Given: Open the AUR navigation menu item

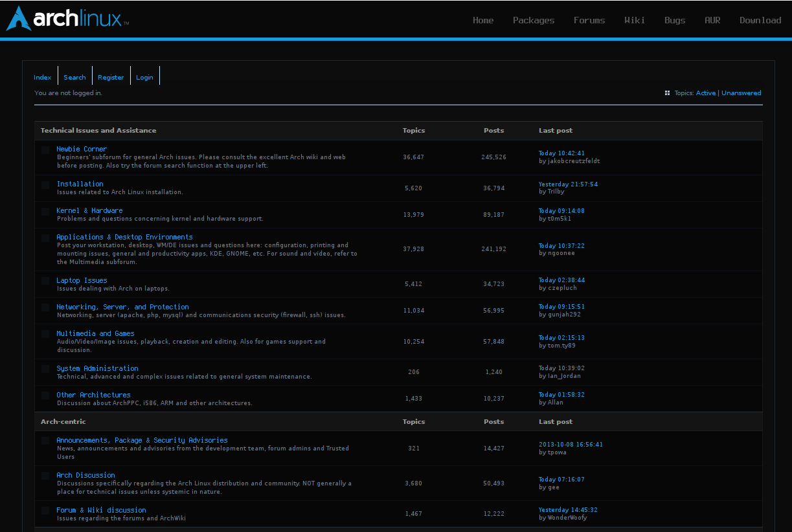Looking at the screenshot, I should click(x=712, y=20).
